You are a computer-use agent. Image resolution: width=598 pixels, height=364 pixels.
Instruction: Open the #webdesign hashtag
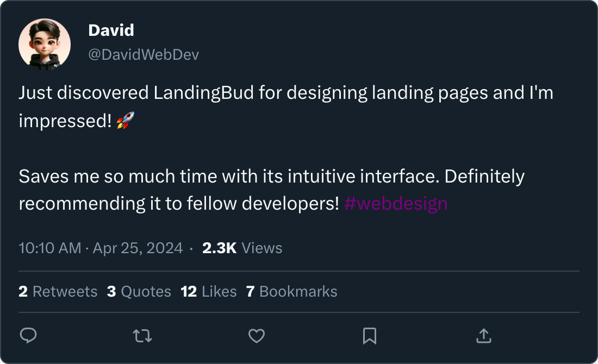coord(396,204)
